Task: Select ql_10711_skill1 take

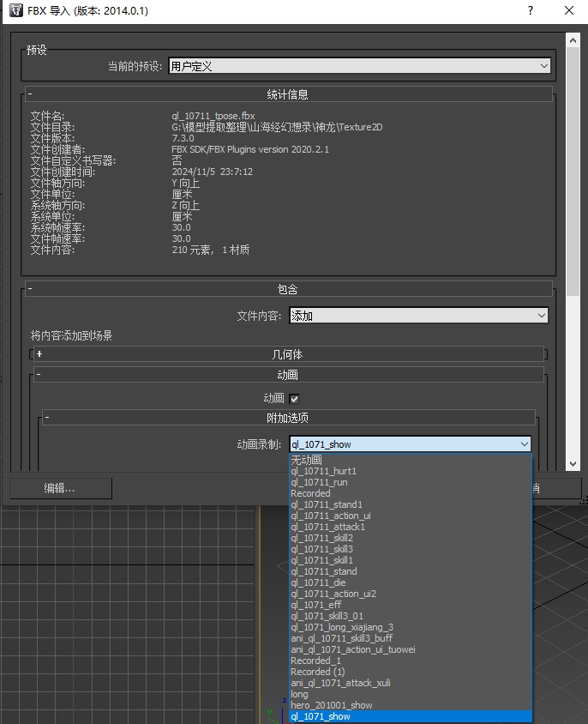Action: 411,560
